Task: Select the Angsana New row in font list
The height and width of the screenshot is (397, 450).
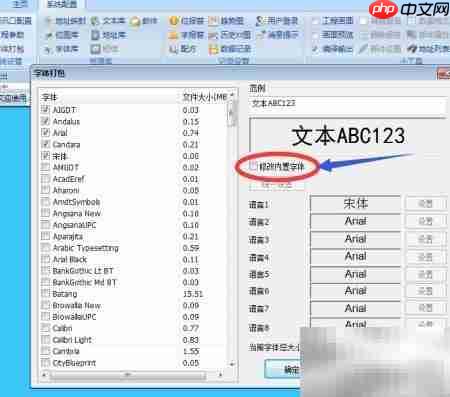Action: (133, 213)
